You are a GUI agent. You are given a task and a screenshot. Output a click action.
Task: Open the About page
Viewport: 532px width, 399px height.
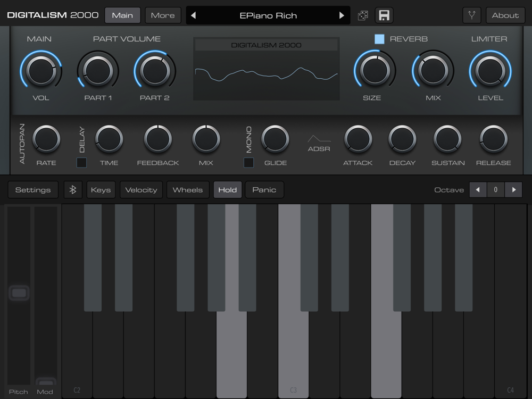[505, 15]
